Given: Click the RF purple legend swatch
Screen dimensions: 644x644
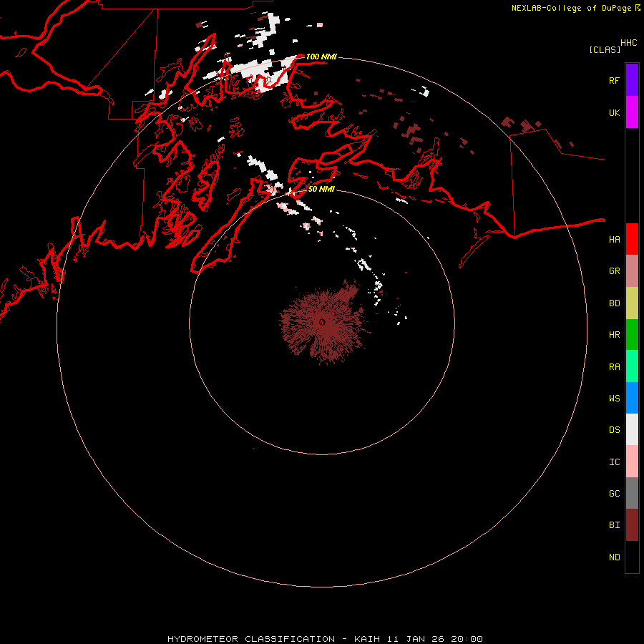Looking at the screenshot, I should (632, 80).
